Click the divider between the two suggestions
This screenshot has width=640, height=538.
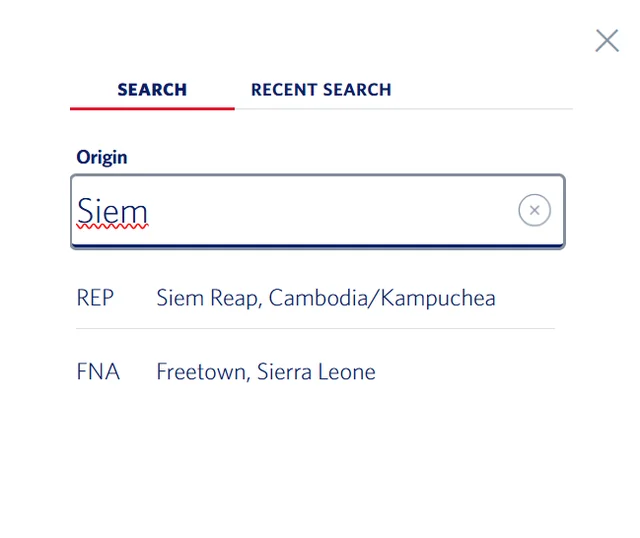click(315, 328)
